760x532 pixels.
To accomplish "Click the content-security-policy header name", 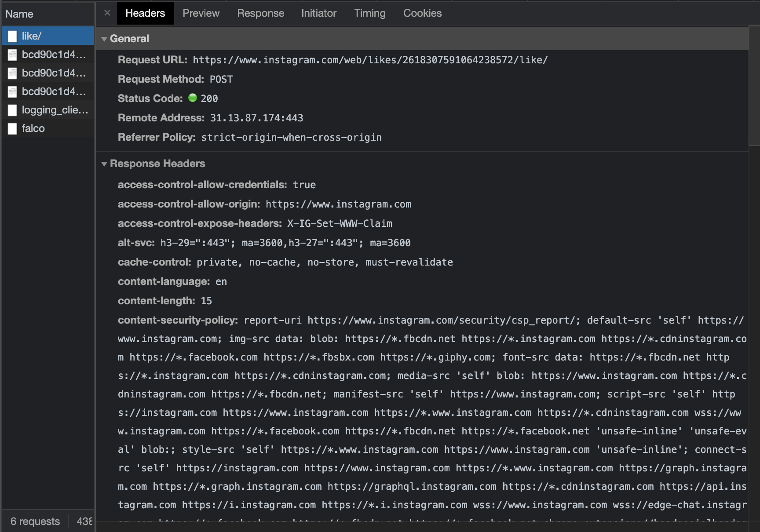I will (178, 320).
